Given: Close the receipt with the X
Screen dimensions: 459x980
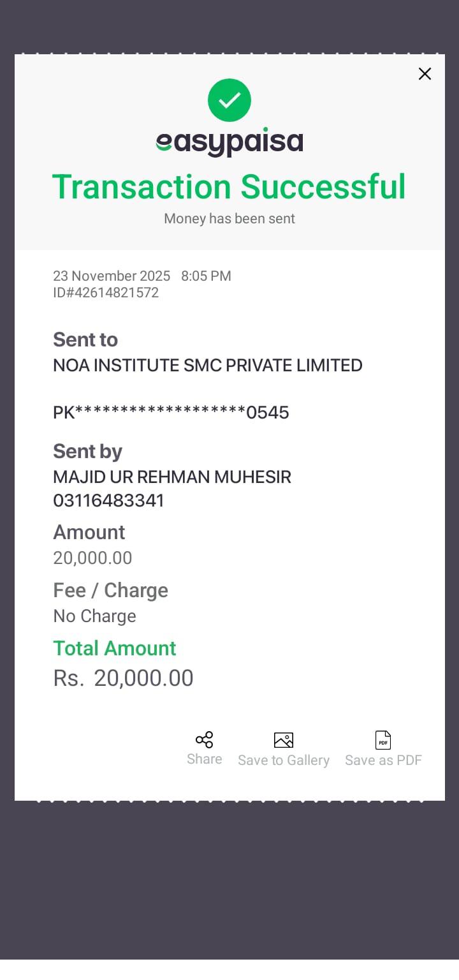Looking at the screenshot, I should coord(425,74).
